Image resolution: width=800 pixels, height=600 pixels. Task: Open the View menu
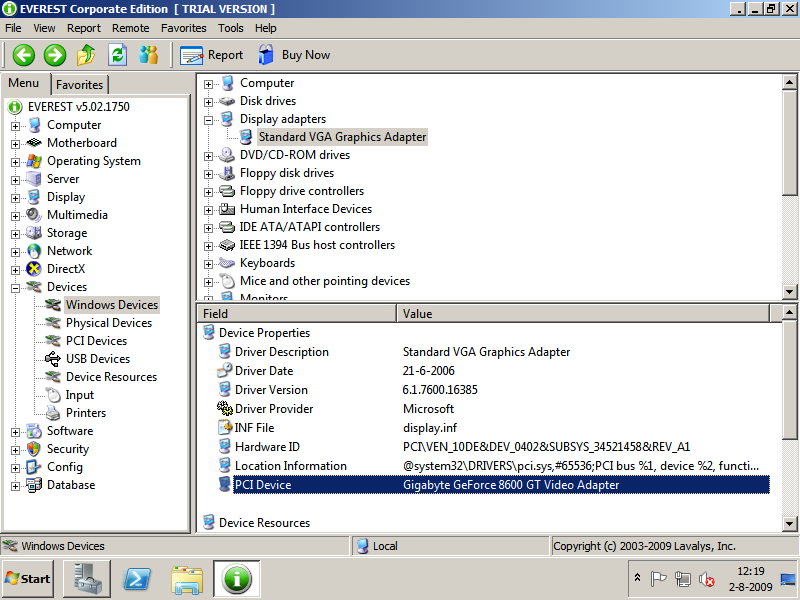point(44,28)
